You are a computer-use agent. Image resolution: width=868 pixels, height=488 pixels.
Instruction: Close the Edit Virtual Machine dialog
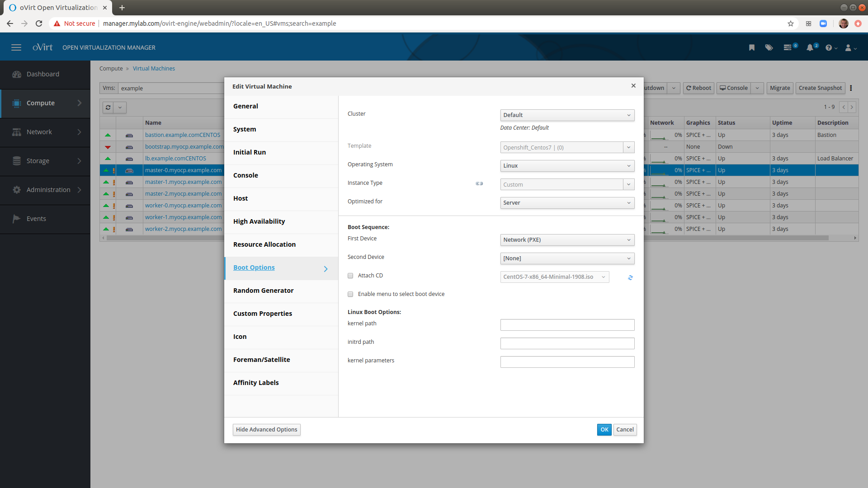pos(633,86)
